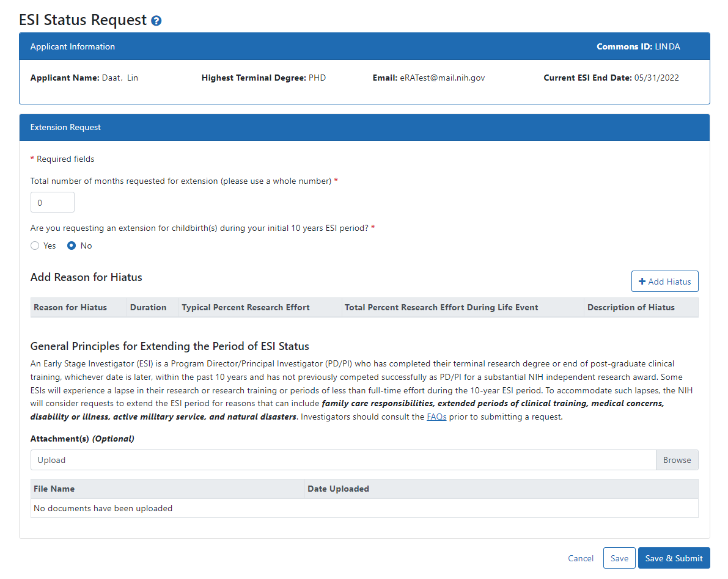Click the Required fields note

[x=62, y=159]
